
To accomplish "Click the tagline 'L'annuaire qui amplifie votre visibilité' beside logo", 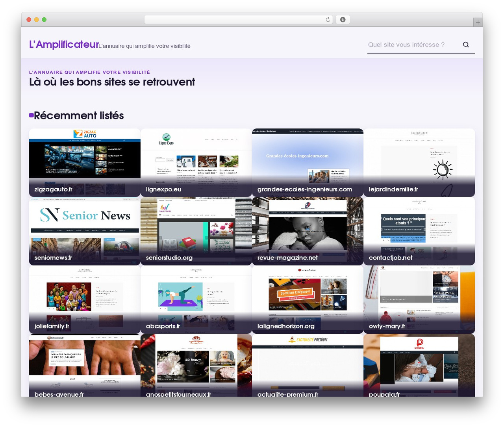I will pyautogui.click(x=145, y=46).
